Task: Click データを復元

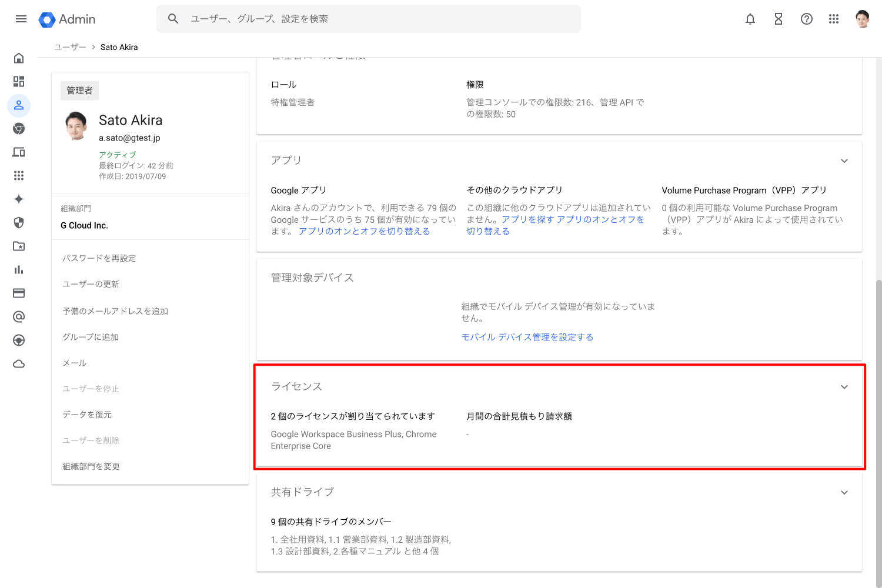Action: pyautogui.click(x=87, y=415)
